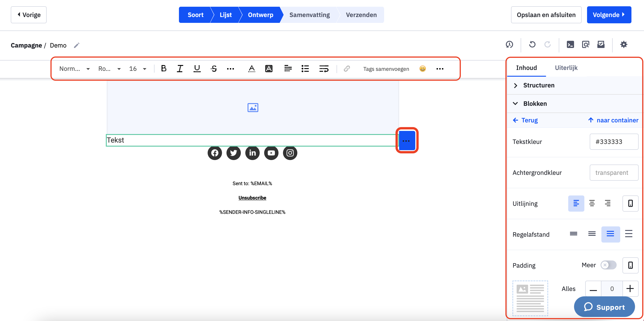This screenshot has height=321, width=644.
Task: Select the second Regelafstand spacing option
Action: tap(592, 234)
